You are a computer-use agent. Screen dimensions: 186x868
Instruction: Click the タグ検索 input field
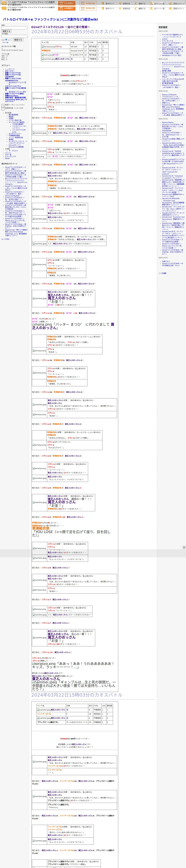(x=14, y=36)
